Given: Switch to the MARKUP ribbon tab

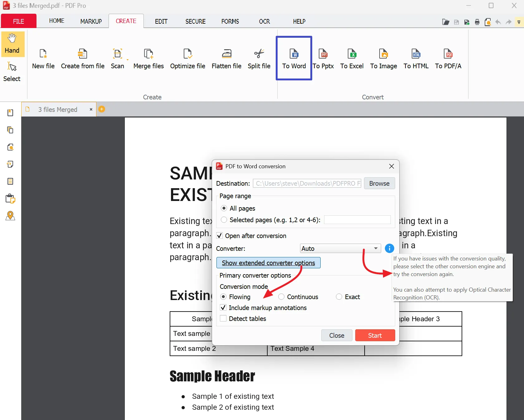Looking at the screenshot, I should [x=91, y=21].
